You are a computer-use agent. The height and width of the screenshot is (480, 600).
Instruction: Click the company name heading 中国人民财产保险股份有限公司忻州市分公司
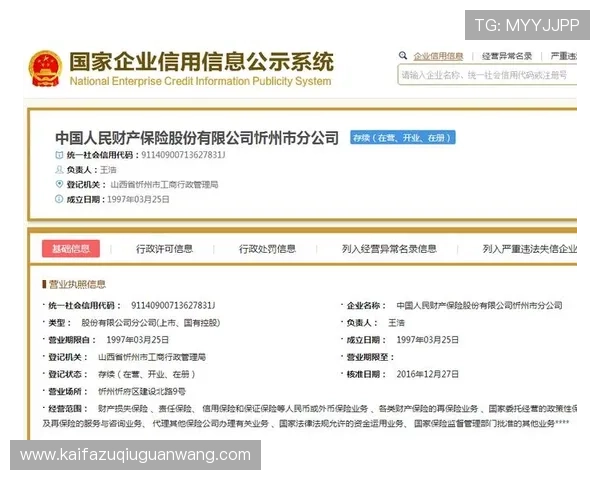pos(197,138)
